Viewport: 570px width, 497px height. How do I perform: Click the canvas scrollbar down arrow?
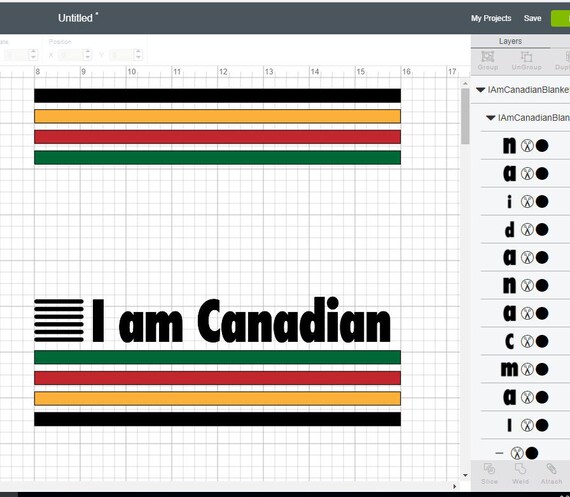465,476
